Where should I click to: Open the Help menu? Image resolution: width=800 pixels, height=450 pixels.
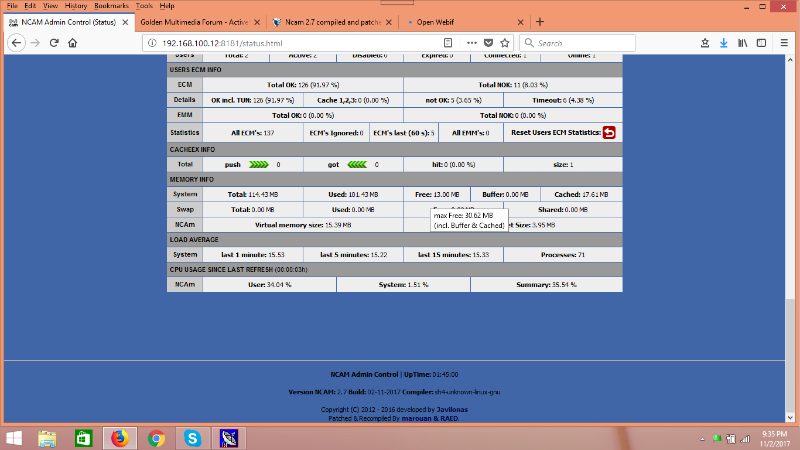167,6
